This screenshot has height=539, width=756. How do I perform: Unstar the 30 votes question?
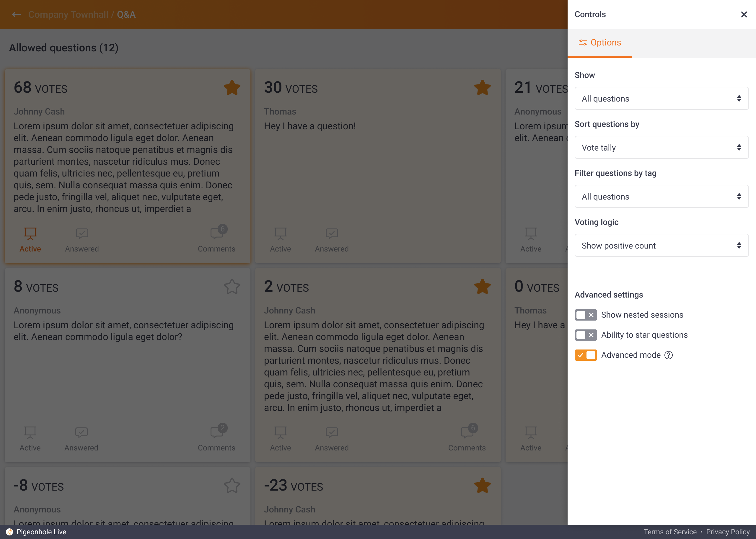482,87
